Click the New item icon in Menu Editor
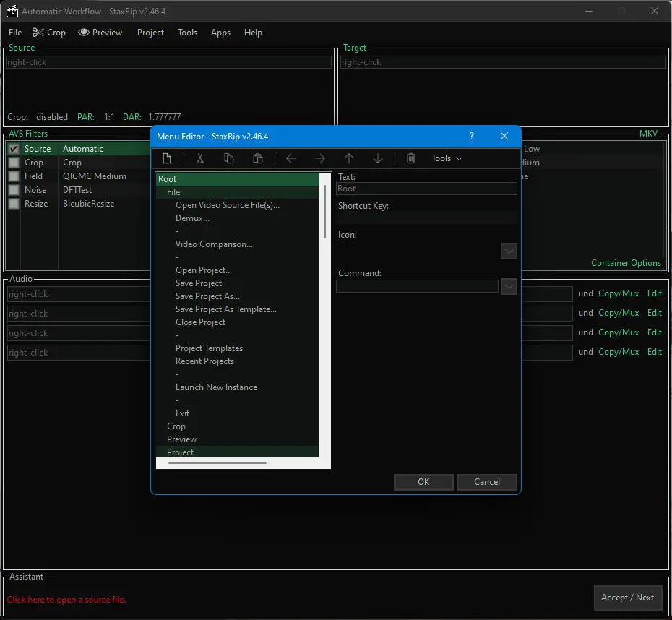The image size is (672, 620). (x=167, y=158)
